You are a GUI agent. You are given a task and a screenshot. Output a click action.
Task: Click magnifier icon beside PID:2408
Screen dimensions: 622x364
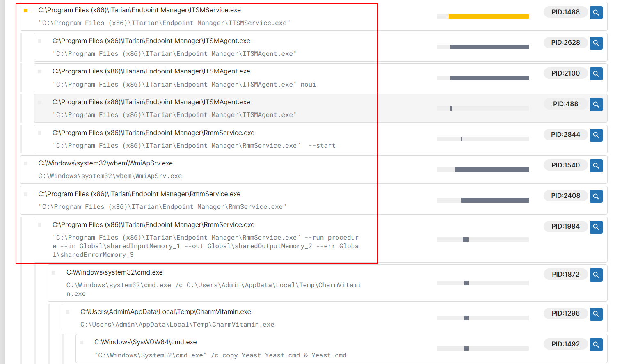point(596,196)
